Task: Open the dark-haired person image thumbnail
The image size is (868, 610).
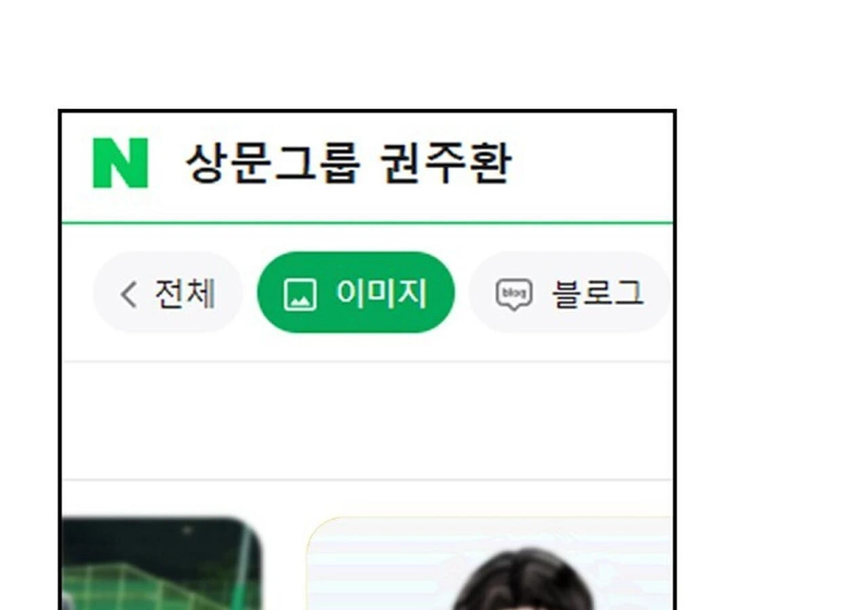Action: pos(490,563)
